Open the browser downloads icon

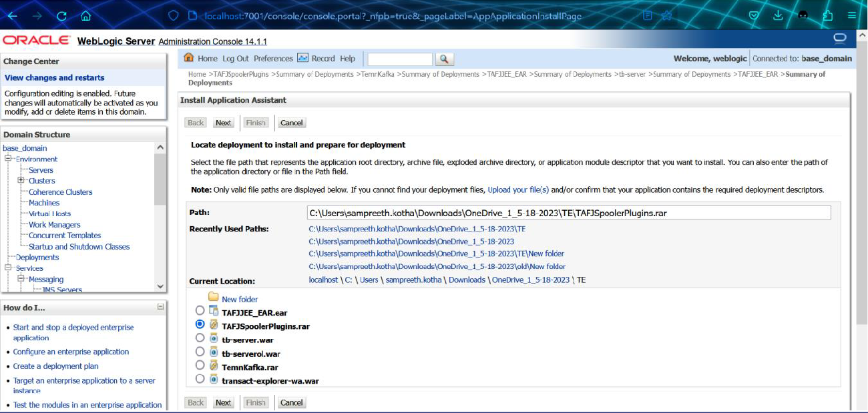point(779,15)
